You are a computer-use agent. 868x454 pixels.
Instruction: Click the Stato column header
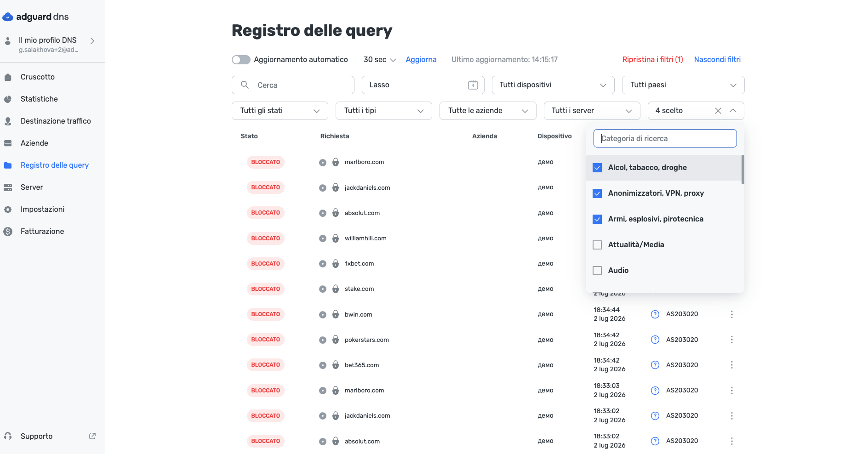pos(249,136)
